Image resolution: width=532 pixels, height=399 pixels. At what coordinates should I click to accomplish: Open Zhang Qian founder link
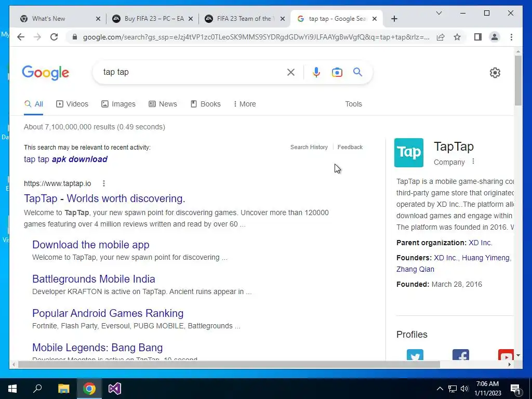tap(415, 269)
